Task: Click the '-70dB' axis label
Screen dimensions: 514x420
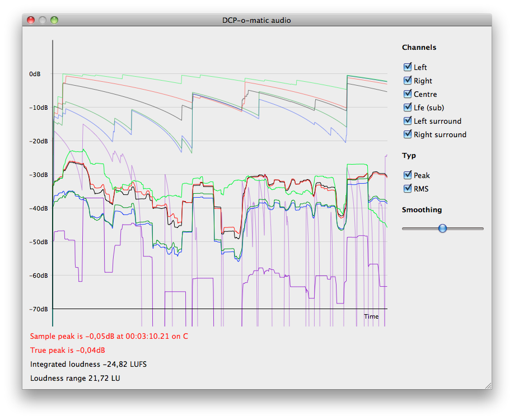Action: click(x=38, y=309)
